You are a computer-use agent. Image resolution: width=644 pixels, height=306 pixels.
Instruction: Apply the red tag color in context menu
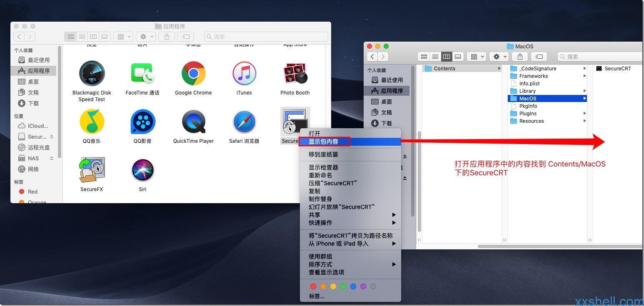pyautogui.click(x=313, y=286)
